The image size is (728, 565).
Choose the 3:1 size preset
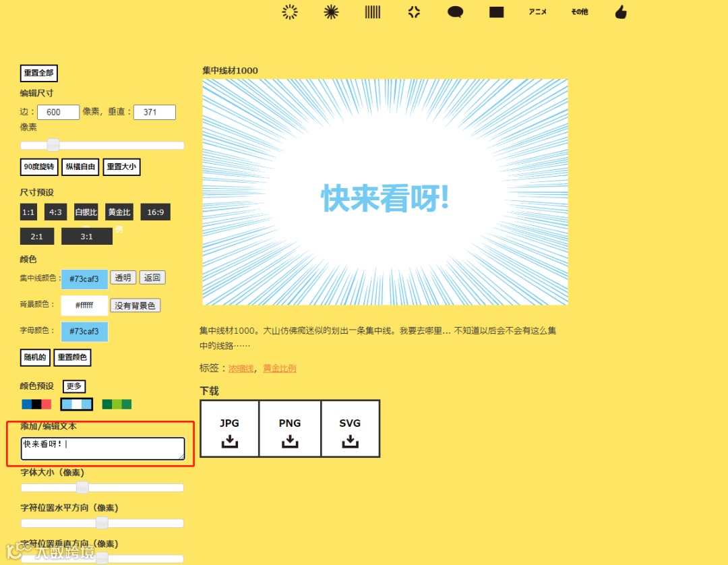point(87,236)
